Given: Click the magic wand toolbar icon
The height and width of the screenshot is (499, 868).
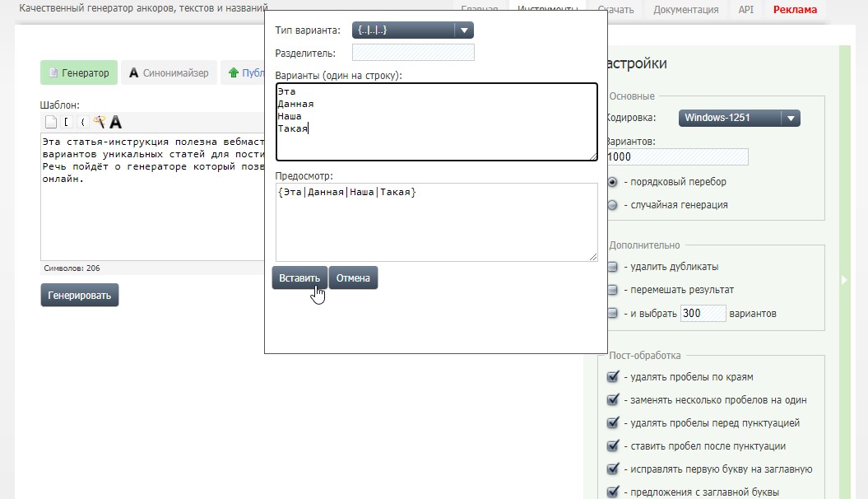Looking at the screenshot, I should click(x=100, y=122).
